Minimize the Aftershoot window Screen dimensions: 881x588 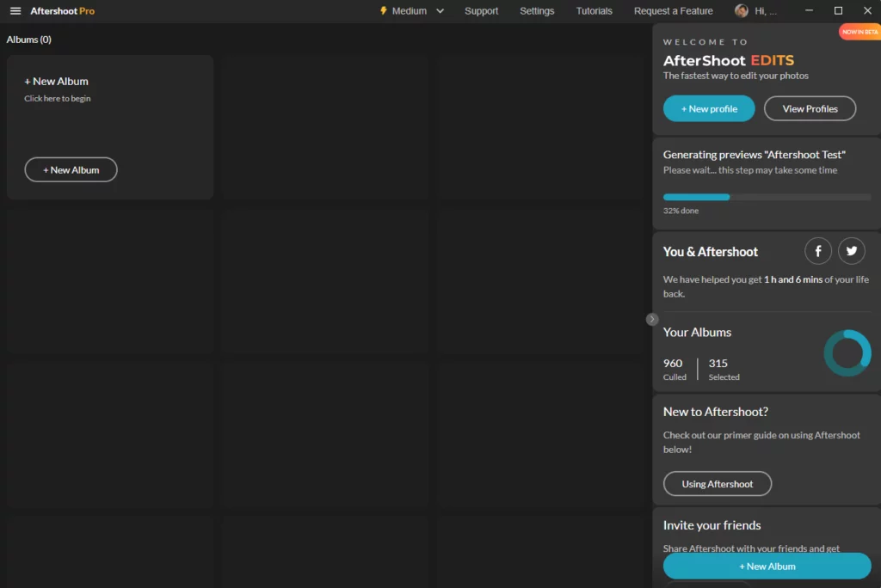[809, 10]
